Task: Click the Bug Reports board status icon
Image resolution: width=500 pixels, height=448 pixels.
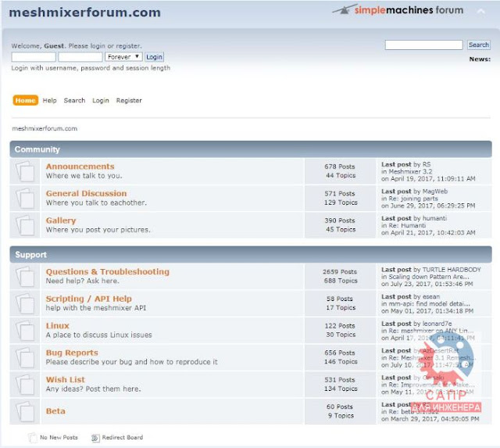Action: (x=25, y=357)
